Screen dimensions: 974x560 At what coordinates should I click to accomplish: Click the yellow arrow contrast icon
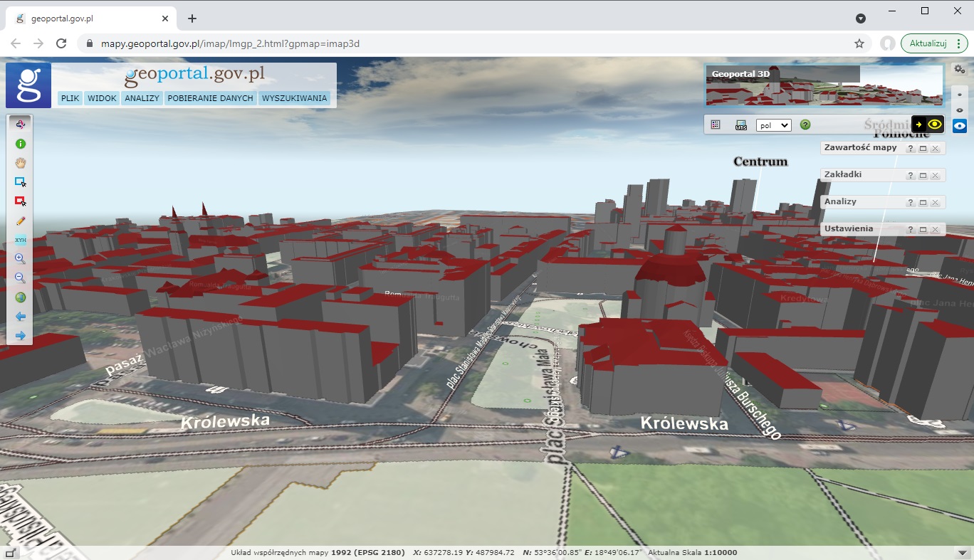(918, 125)
